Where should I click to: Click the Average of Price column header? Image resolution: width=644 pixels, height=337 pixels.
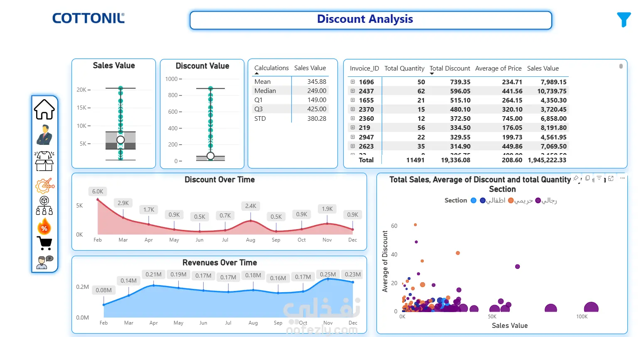tap(498, 68)
